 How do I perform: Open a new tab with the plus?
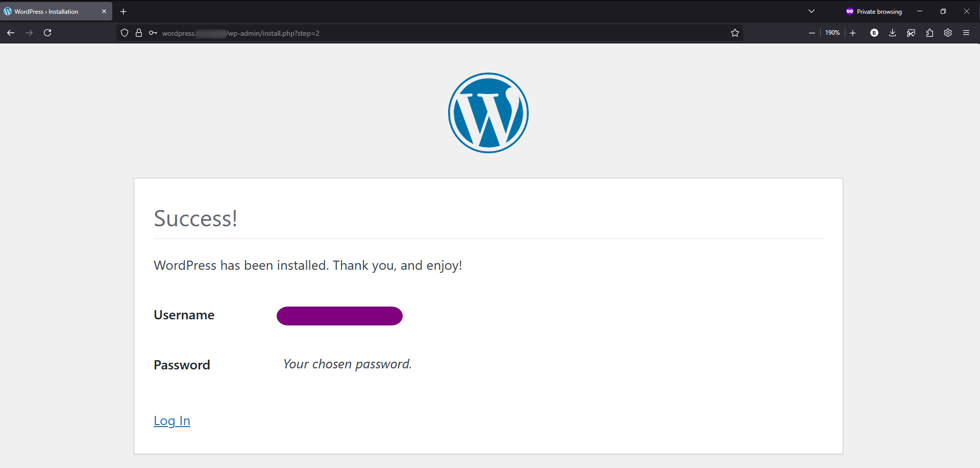pyautogui.click(x=124, y=11)
